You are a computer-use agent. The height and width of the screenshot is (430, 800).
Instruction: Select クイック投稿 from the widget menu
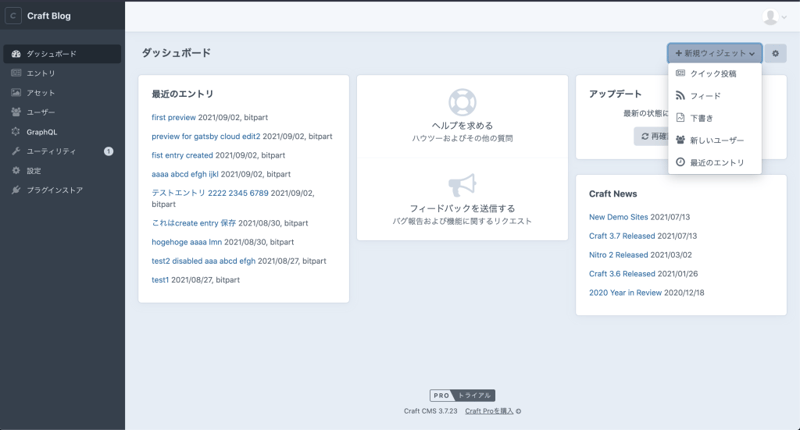pyautogui.click(x=712, y=74)
